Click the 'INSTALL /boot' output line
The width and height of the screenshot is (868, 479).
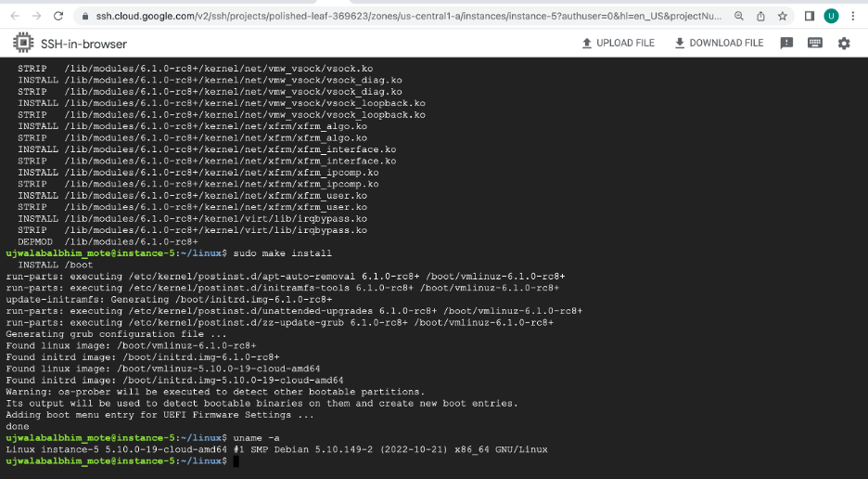[x=56, y=265]
